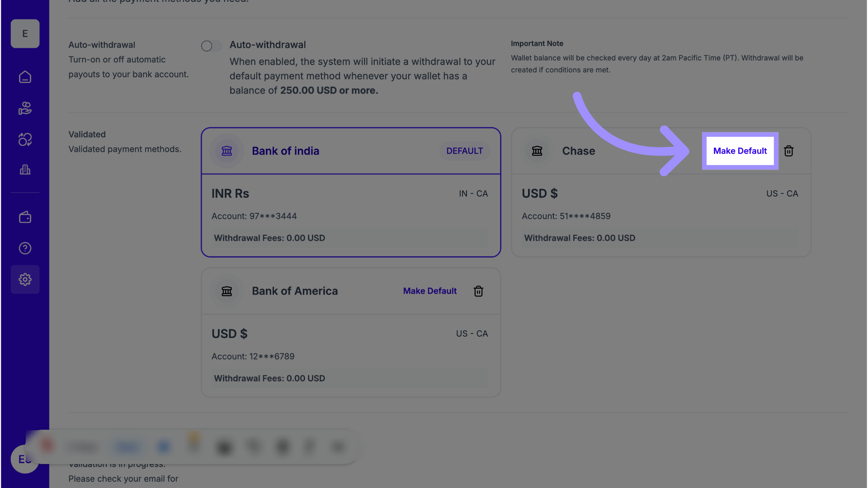
Task: Click the bank icon on Bank of india card
Action: [x=226, y=151]
